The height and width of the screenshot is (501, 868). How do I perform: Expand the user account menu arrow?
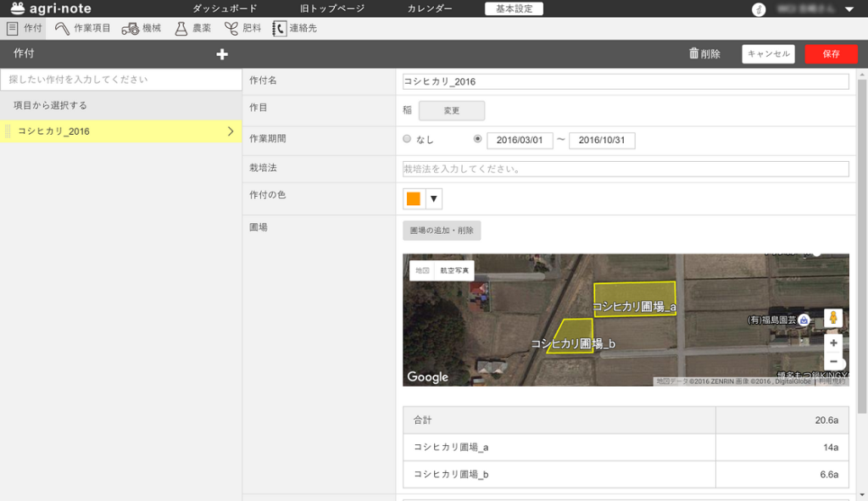pyautogui.click(x=849, y=9)
